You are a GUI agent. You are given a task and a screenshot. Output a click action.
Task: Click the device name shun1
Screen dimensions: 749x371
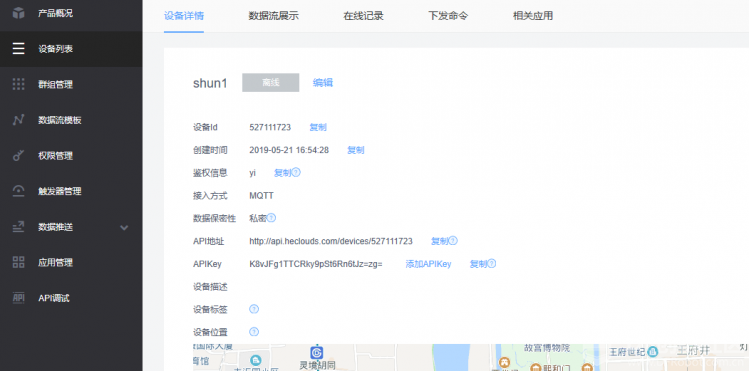[210, 83]
